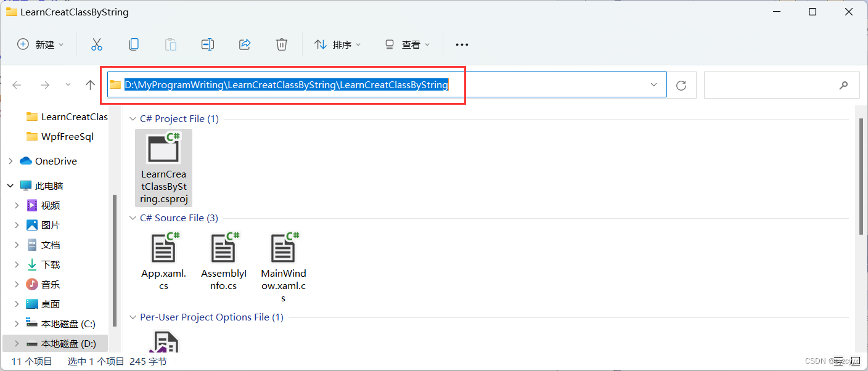The height and width of the screenshot is (371, 868).
Task: Open the 排序 sorting dropdown
Action: tap(337, 44)
